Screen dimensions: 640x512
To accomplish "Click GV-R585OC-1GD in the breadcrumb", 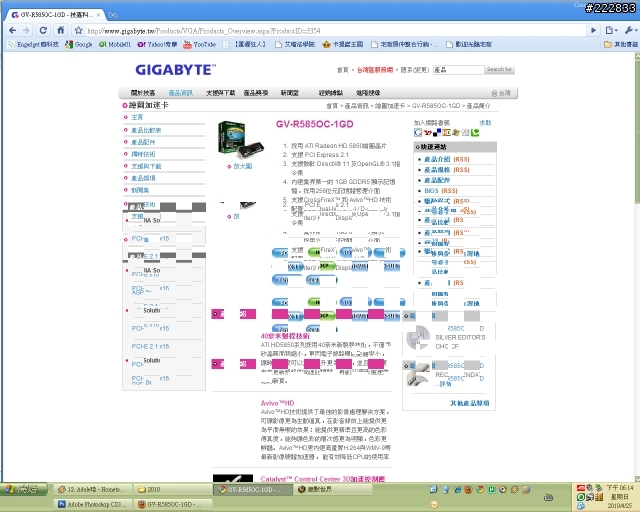I will [436, 106].
